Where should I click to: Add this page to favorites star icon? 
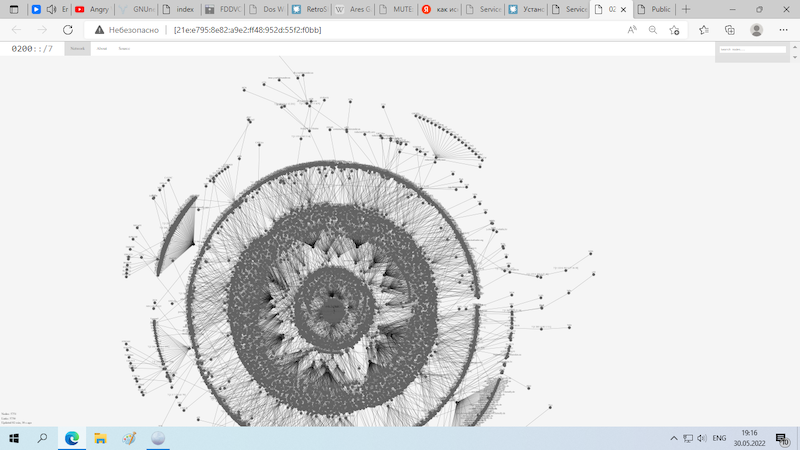pos(675,30)
